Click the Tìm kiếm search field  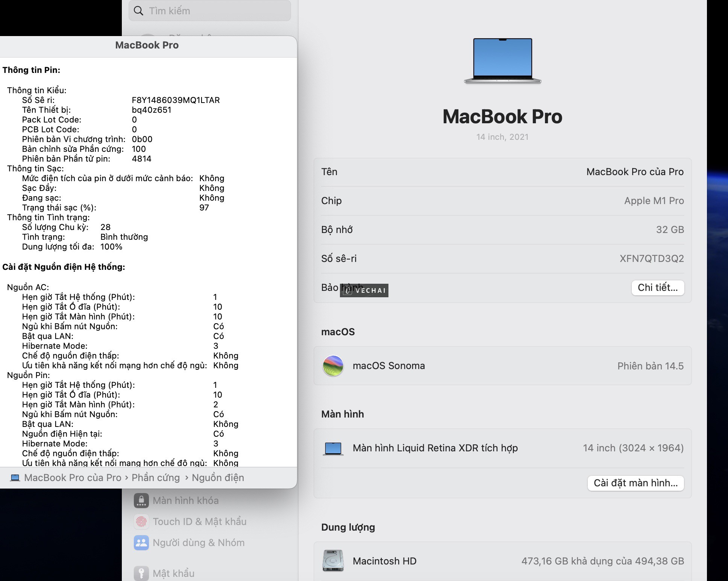[x=209, y=11]
